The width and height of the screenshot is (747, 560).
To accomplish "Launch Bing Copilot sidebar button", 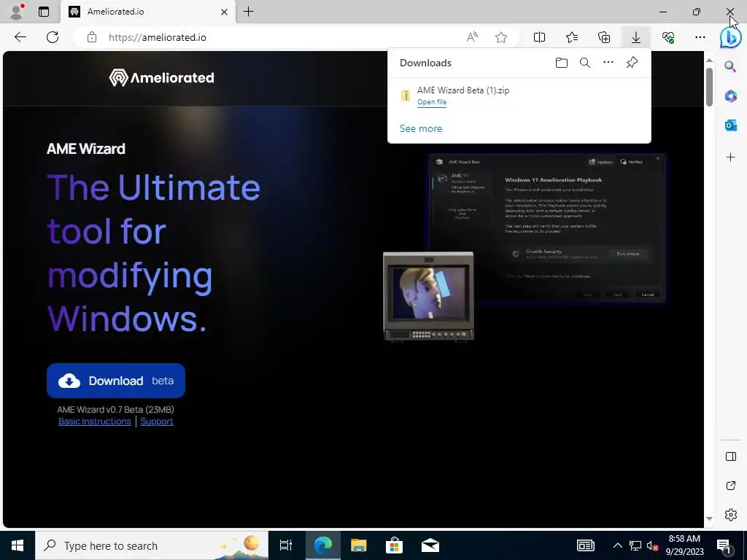I will pos(730,38).
